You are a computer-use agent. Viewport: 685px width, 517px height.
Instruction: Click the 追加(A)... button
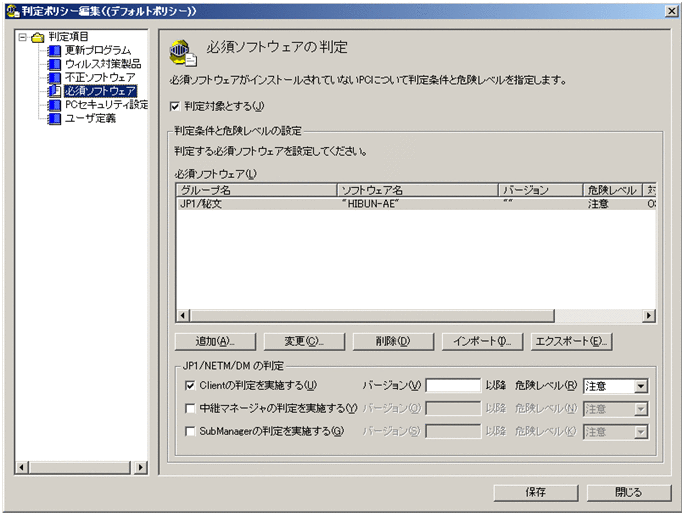[x=215, y=341]
